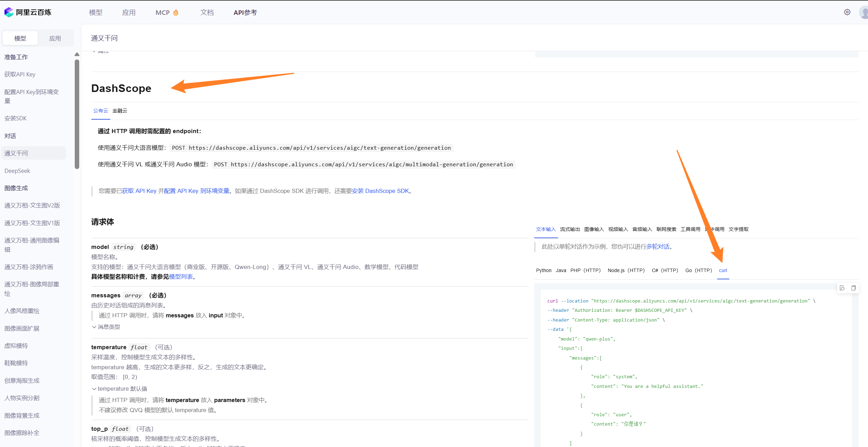Open the 安装 DashScope SDK link
868x447 pixels.
click(380, 191)
